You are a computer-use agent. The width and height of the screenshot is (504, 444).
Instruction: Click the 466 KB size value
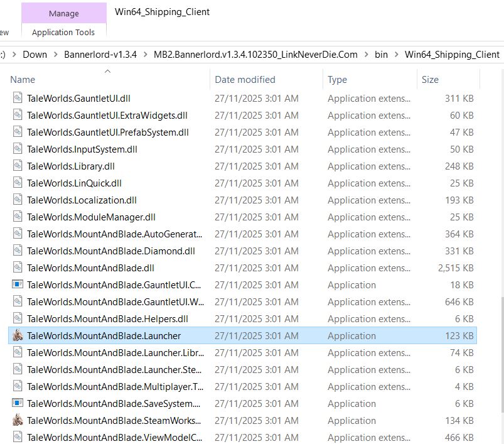[459, 438]
